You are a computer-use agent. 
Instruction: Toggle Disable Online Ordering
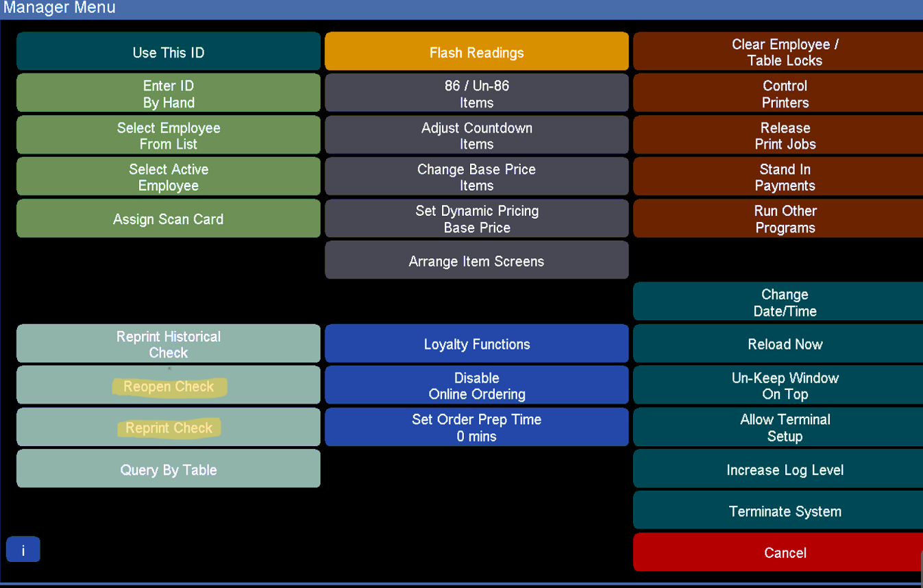(x=477, y=385)
